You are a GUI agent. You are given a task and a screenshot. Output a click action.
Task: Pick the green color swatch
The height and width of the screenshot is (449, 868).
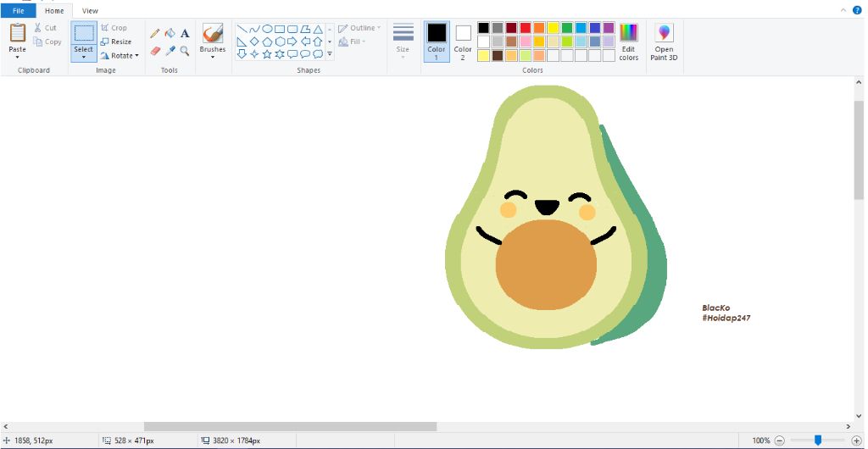(567, 28)
